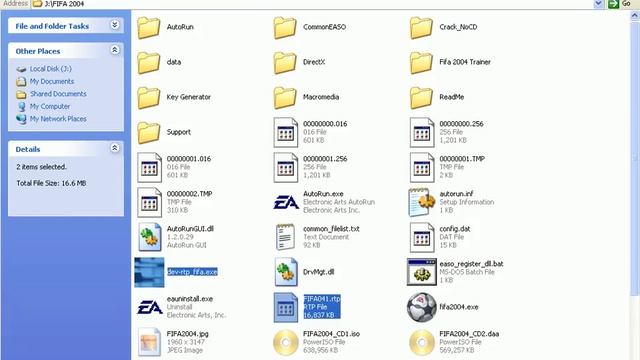This screenshot has height=360, width=640.
Task: Click the FIFA041.rtp file name
Action: pyautogui.click(x=322, y=299)
